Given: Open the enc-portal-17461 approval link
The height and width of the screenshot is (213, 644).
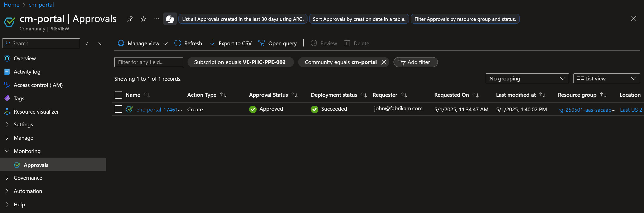Looking at the screenshot, I should [159, 109].
